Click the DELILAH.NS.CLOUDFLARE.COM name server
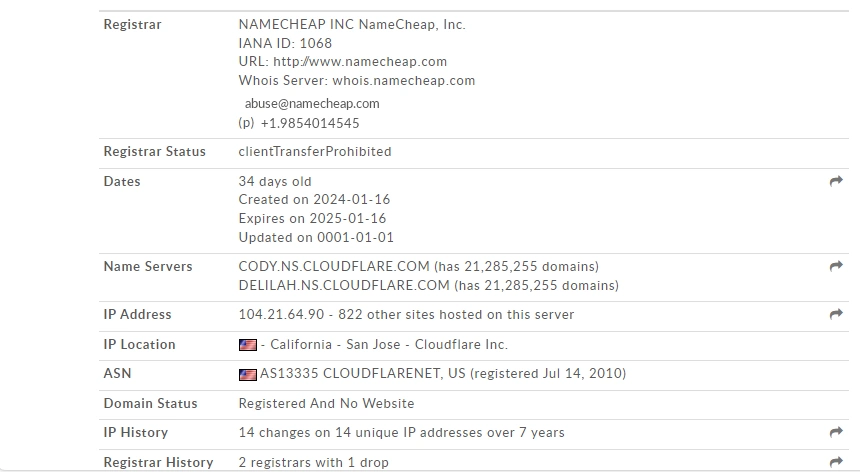Screen dimensions: 860x472 [x=344, y=286]
